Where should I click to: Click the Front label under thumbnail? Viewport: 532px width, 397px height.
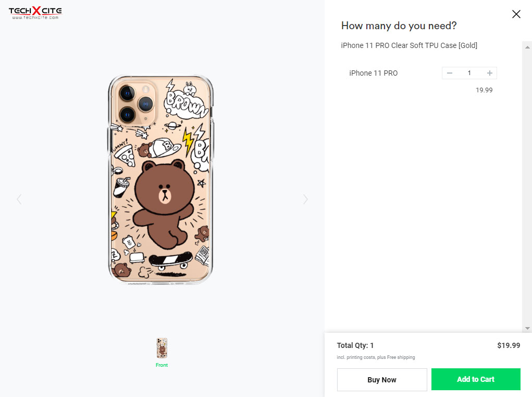(162, 365)
